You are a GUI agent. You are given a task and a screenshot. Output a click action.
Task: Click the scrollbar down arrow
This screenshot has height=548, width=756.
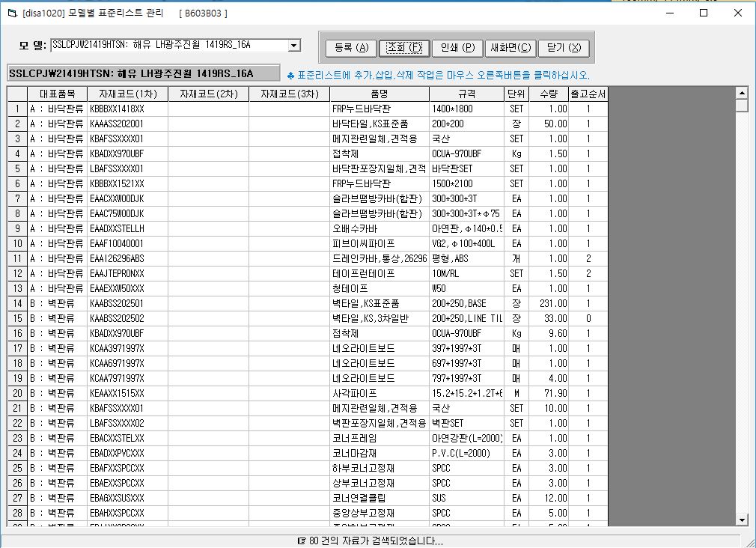[742, 519]
